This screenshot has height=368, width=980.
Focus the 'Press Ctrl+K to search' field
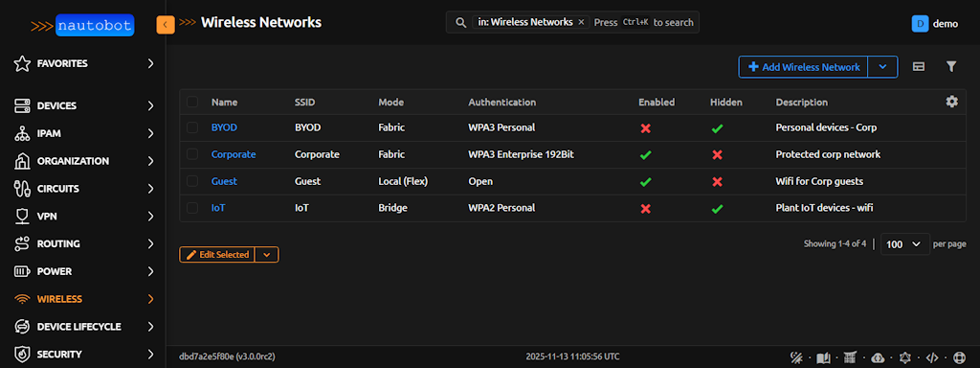tap(644, 23)
